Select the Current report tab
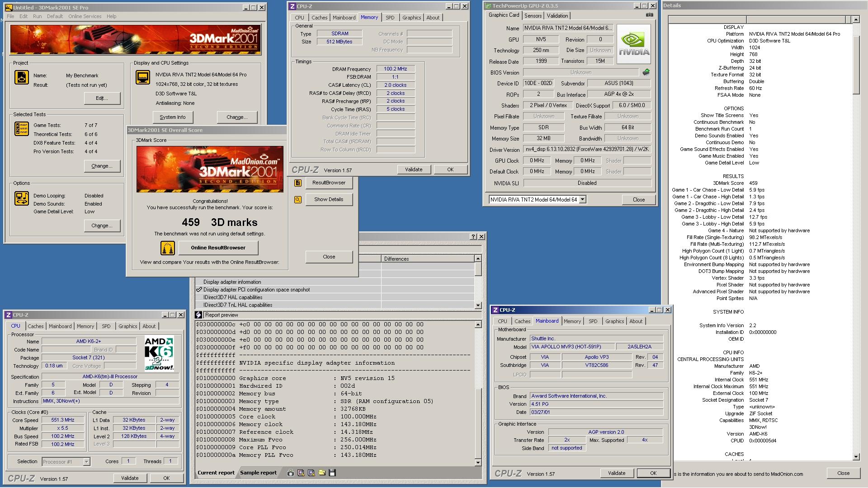Viewport: 868px width, 488px height. point(216,473)
